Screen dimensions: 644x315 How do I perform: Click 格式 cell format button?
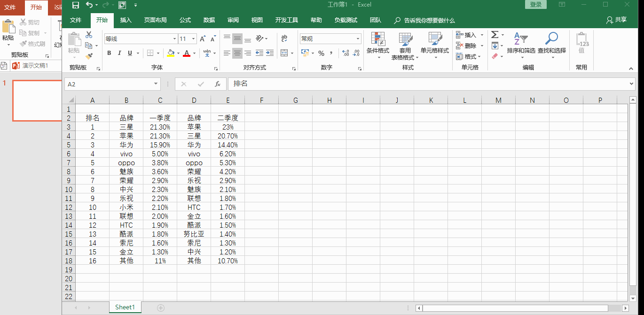pyautogui.click(x=466, y=56)
